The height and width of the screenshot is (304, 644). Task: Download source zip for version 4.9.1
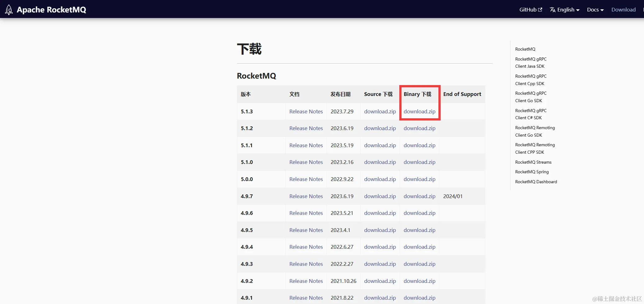coord(380,298)
